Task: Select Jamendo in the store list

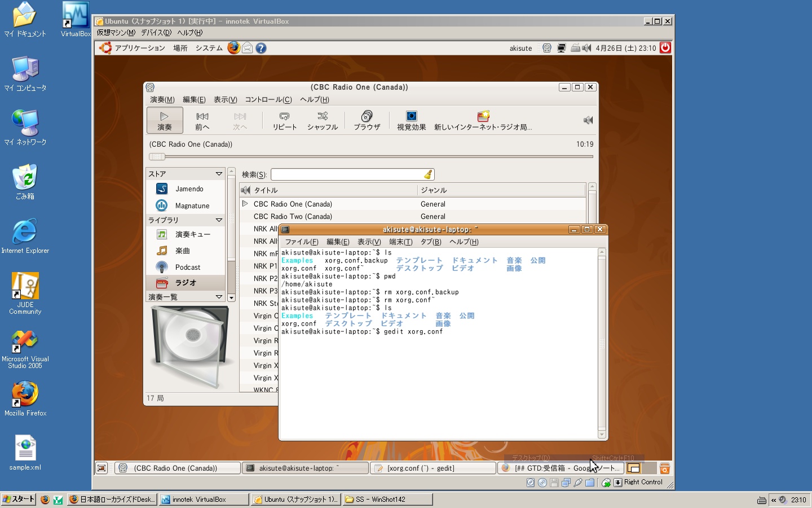Action: pos(186,189)
